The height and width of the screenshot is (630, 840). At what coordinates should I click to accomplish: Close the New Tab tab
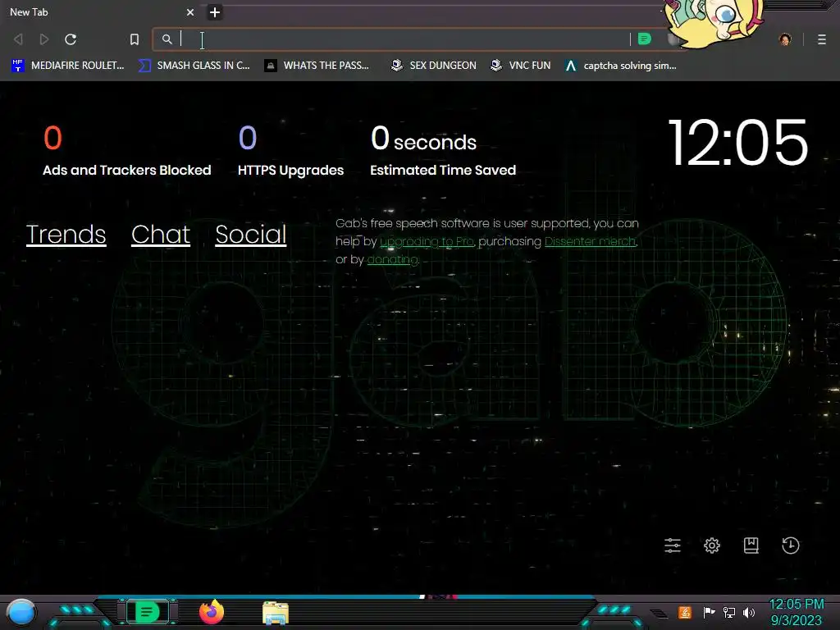click(190, 12)
